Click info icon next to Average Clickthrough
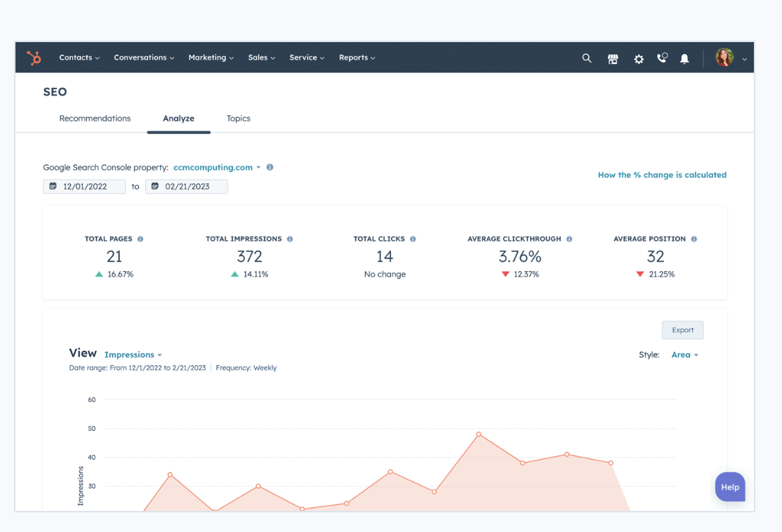This screenshot has height=532, width=782. (x=569, y=239)
